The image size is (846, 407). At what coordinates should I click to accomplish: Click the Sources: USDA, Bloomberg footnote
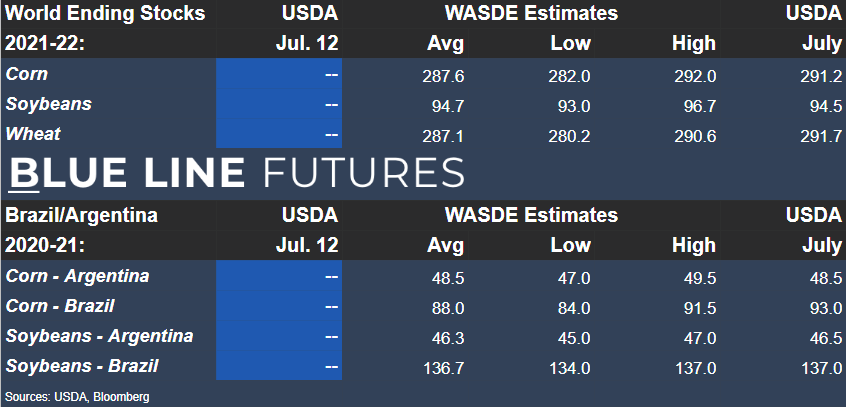coord(77,397)
